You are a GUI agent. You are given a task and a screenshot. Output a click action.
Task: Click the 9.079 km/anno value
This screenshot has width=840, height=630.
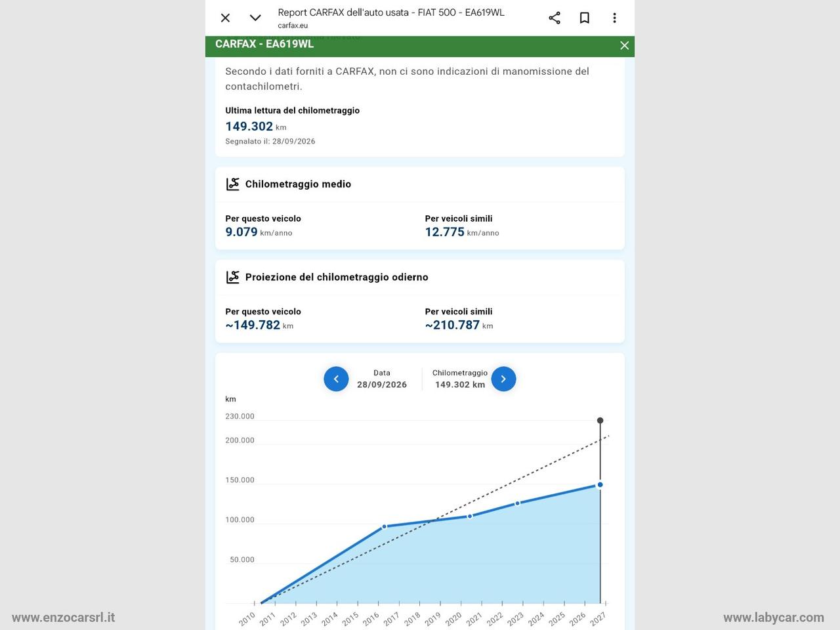259,232
